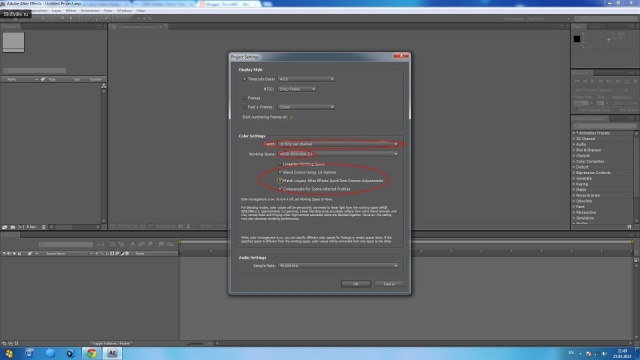The width and height of the screenshot is (640, 360).
Task: Open the Layer menu
Action: pyautogui.click(x=56, y=11)
